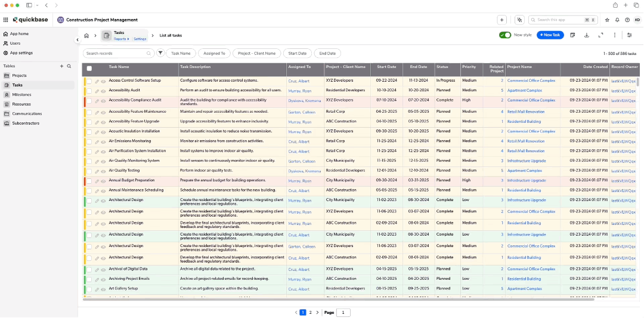Open the AI sparkle assistant button
The width and height of the screenshot is (644, 318).
(x=520, y=20)
